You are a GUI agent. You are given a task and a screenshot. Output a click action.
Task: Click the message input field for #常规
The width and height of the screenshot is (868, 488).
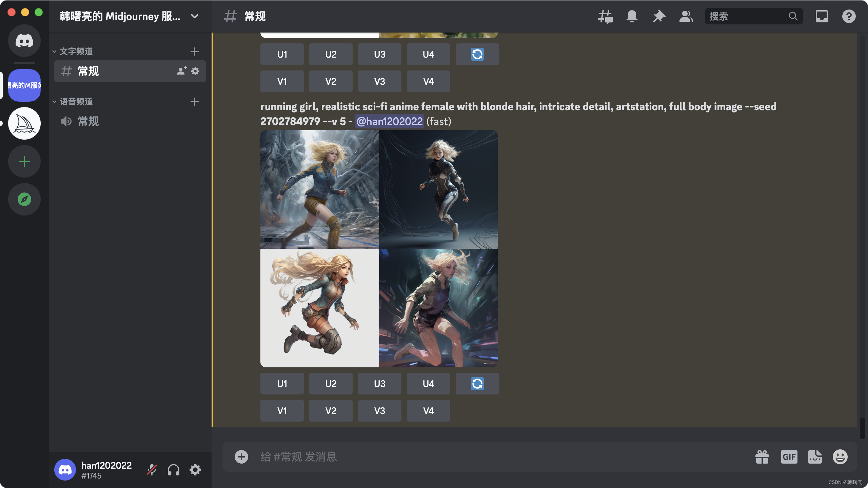click(475, 457)
